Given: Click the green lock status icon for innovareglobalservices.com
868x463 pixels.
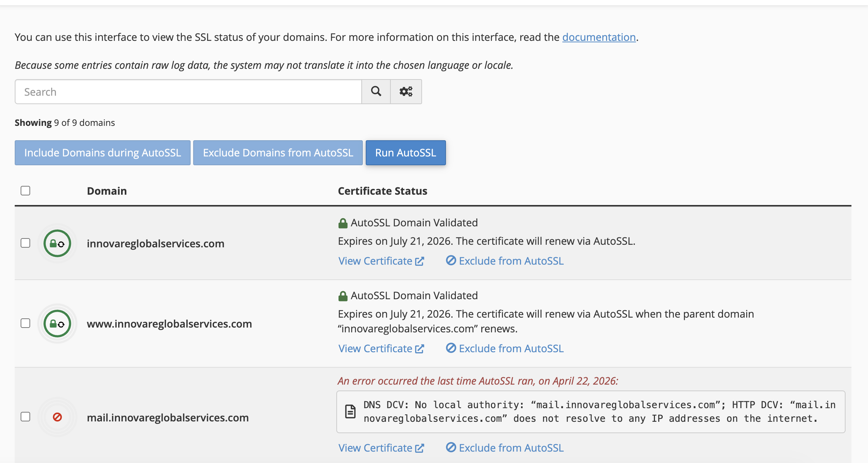Looking at the screenshot, I should 57,243.
